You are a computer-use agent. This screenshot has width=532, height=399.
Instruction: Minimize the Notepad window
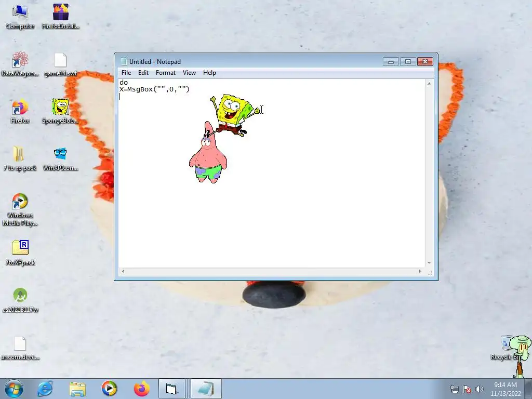pos(391,61)
